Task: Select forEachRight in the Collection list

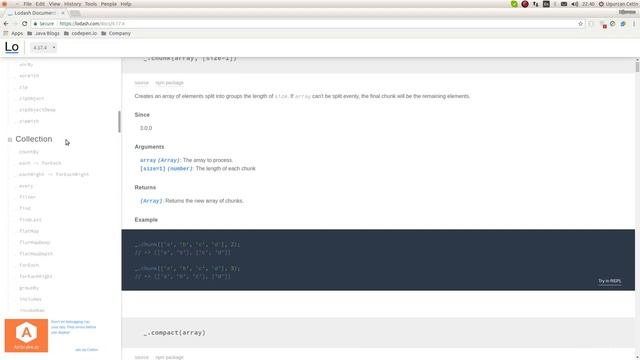Action: tap(36, 276)
